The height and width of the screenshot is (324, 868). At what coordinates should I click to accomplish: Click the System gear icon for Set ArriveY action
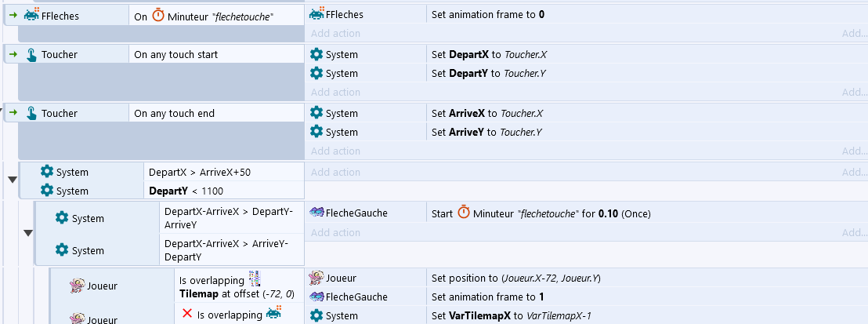pyautogui.click(x=316, y=132)
